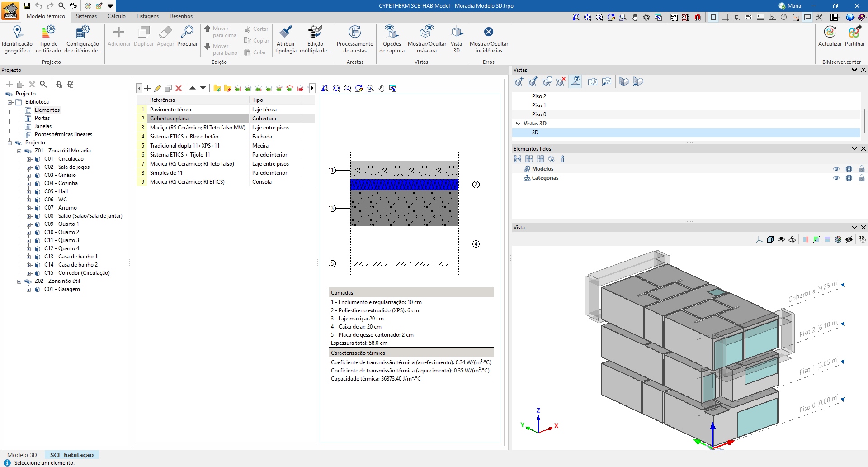Select the Sistema ETICS + Bloco betão row

(x=184, y=137)
